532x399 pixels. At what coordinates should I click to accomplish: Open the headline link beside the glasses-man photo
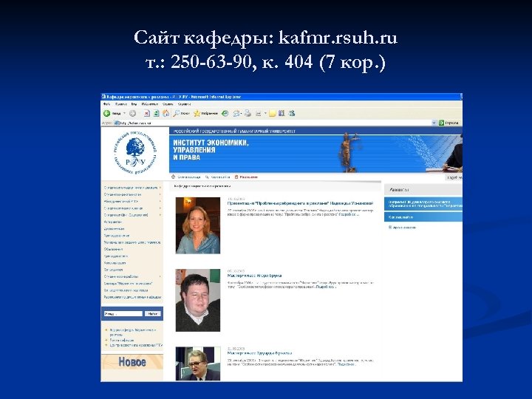click(x=259, y=353)
